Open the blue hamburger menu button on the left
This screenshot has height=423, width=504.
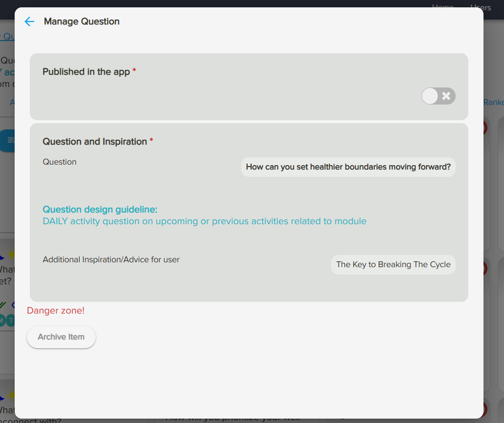pyautogui.click(x=8, y=141)
